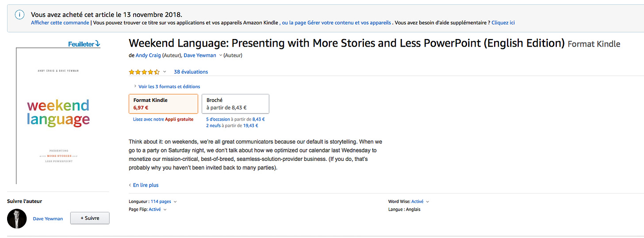Screen dimensions: 644x238
Task: Expand the dropdown arrow beside Dave Yewman's name
Action: point(220,55)
